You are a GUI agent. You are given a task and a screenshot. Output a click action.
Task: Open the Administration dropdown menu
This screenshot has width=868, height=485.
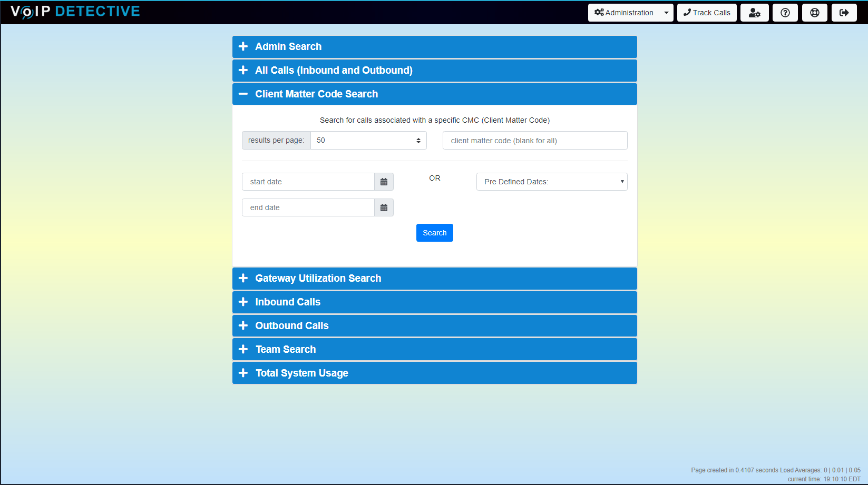coord(630,13)
